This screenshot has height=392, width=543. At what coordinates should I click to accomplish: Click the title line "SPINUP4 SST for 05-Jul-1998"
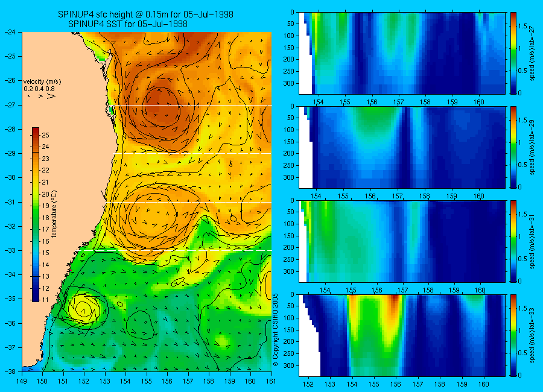click(128, 24)
